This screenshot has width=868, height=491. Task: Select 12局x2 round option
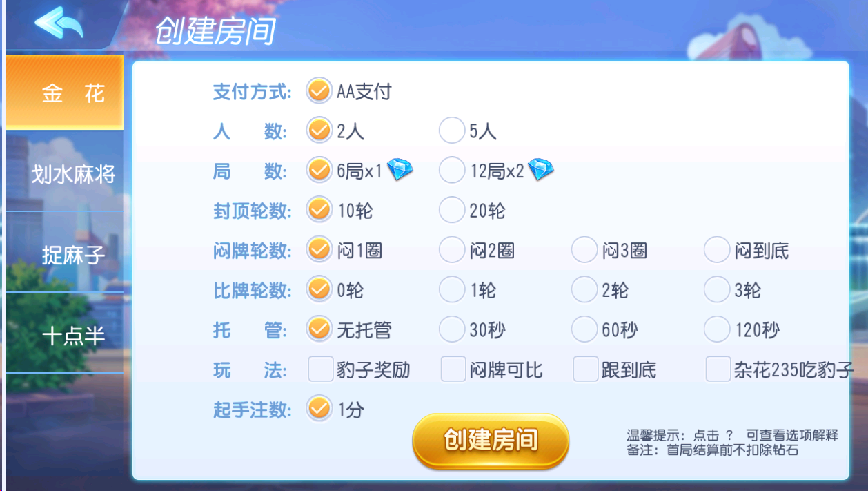[x=452, y=169]
